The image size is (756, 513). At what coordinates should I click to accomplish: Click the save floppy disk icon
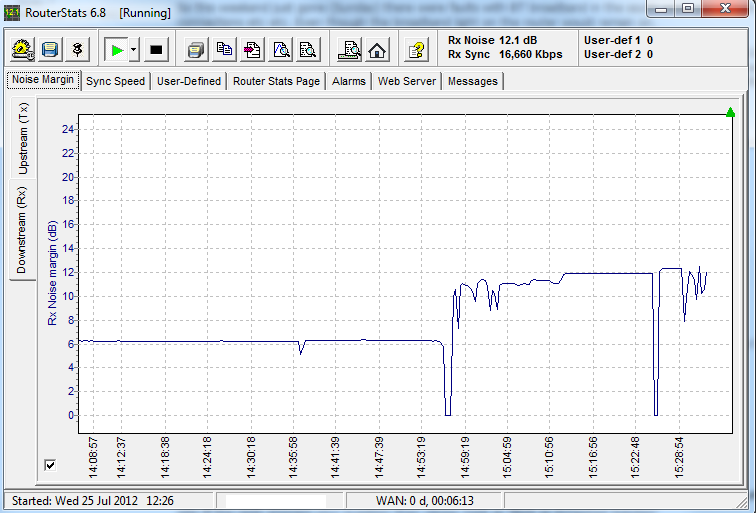50,49
